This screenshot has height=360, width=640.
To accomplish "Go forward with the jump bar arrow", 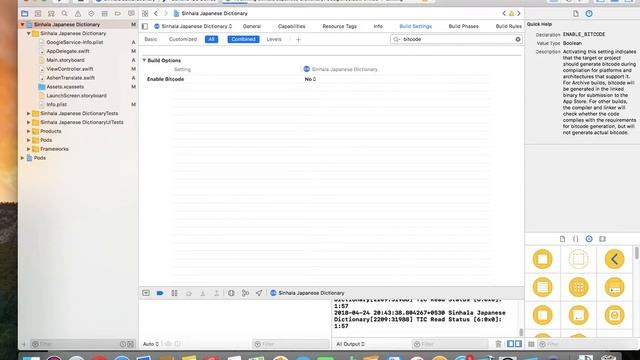I will [166, 13].
